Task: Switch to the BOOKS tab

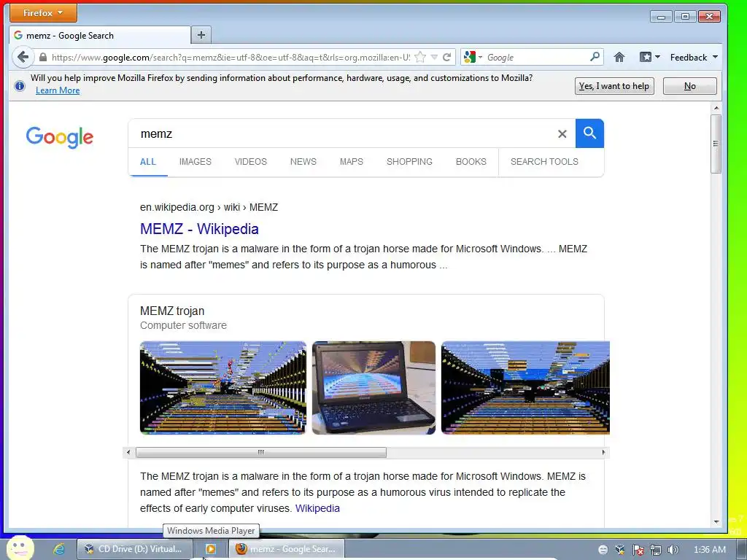Action: pyautogui.click(x=471, y=162)
